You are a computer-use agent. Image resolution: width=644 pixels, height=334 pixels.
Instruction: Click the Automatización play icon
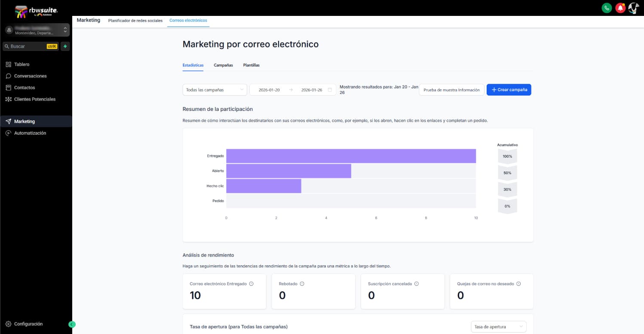pyautogui.click(x=8, y=133)
